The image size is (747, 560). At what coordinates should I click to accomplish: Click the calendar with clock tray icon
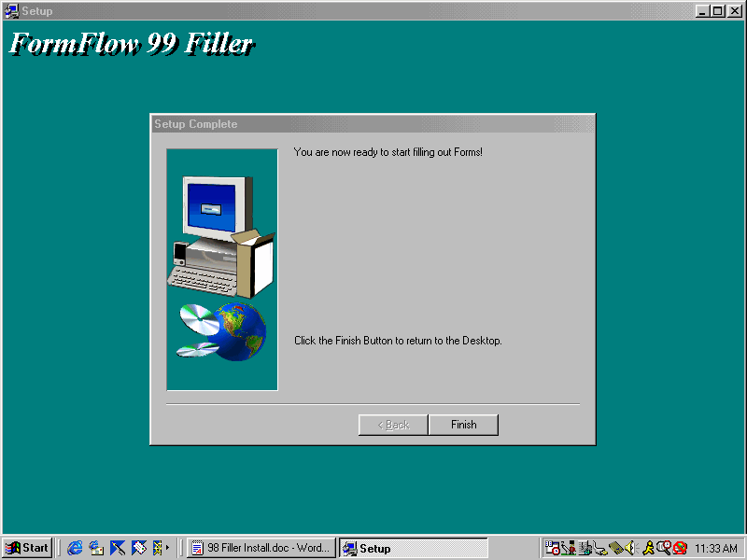pyautogui.click(x=553, y=548)
